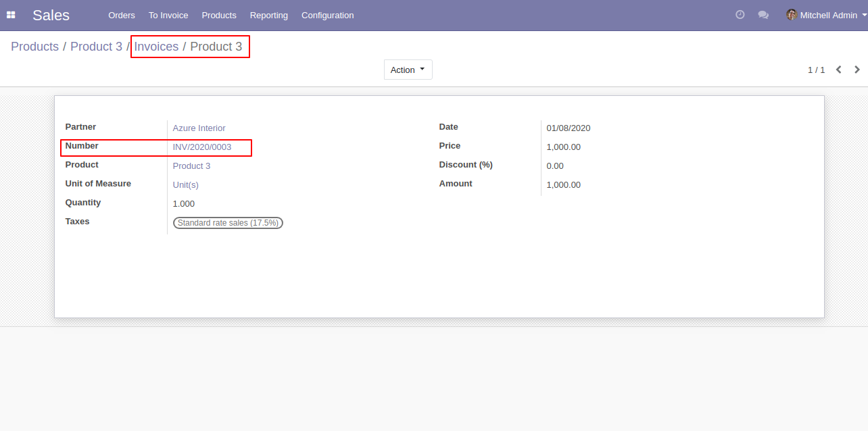Open the To Invoice menu
868x431 pixels.
[168, 15]
